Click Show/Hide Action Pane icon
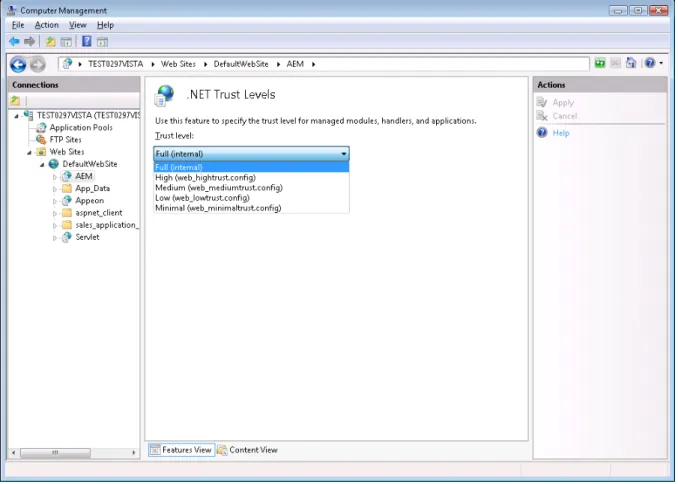 coord(102,42)
